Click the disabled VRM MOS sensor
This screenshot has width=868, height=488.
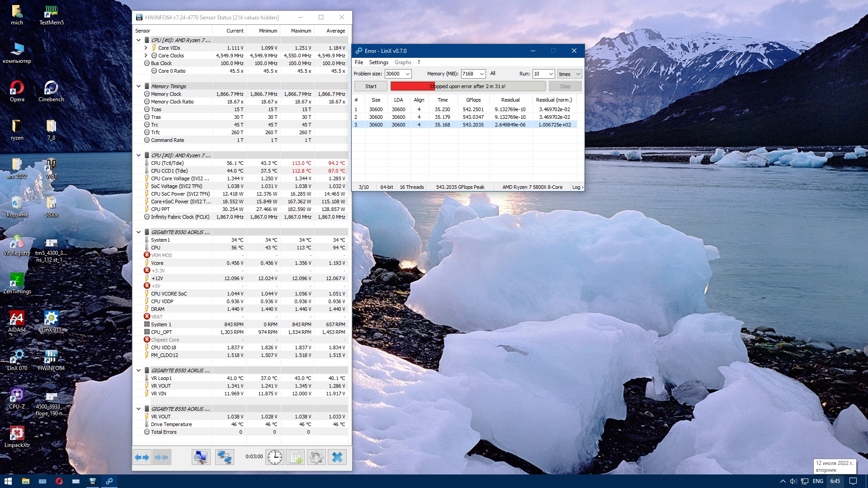[x=161, y=255]
